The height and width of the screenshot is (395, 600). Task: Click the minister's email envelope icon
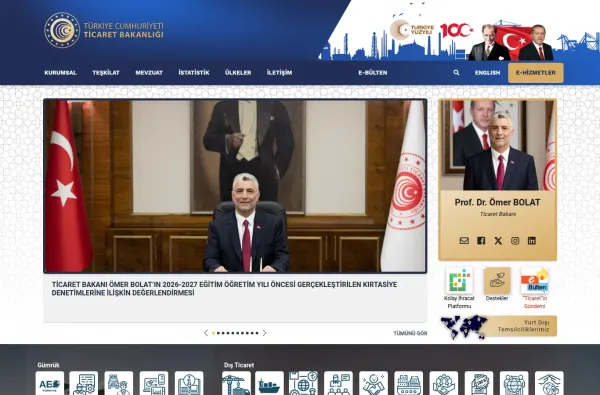tap(464, 241)
